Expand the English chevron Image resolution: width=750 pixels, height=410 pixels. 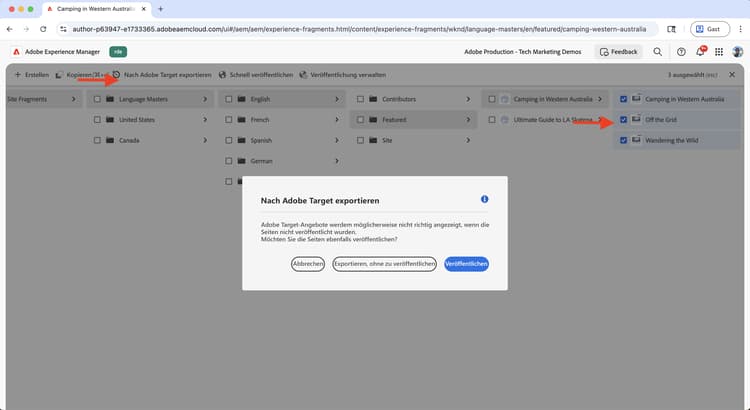pyautogui.click(x=337, y=99)
